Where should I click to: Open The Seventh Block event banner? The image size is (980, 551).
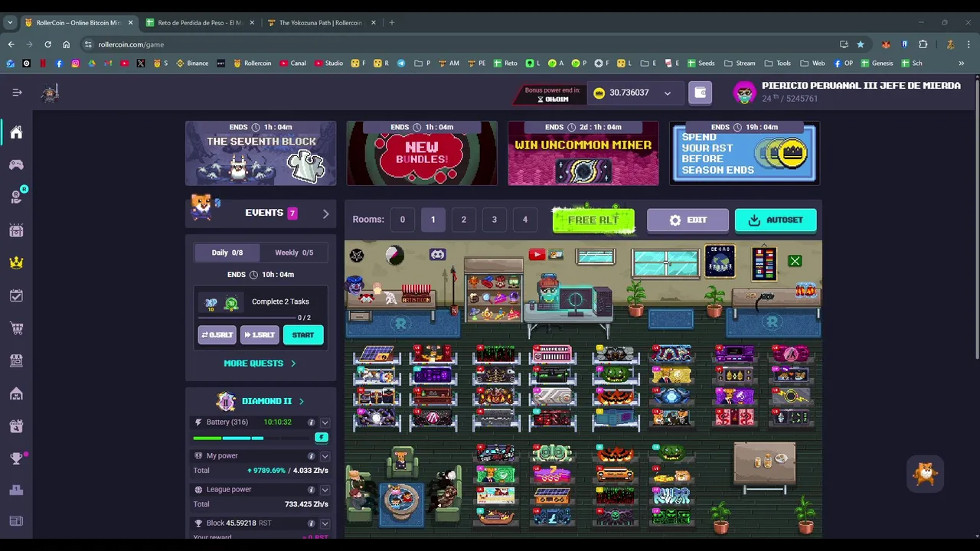[260, 153]
